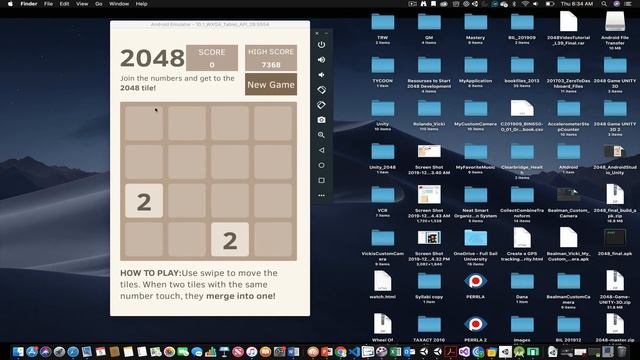Select the Rolando_Vicki folder

pos(429,109)
